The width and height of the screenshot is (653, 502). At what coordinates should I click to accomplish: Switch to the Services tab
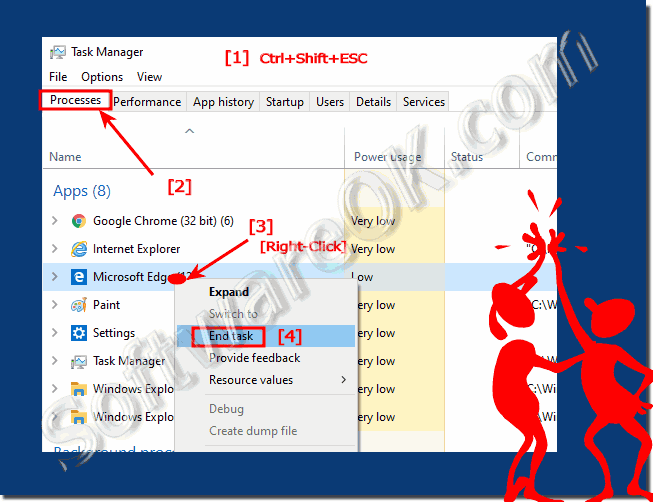[424, 102]
